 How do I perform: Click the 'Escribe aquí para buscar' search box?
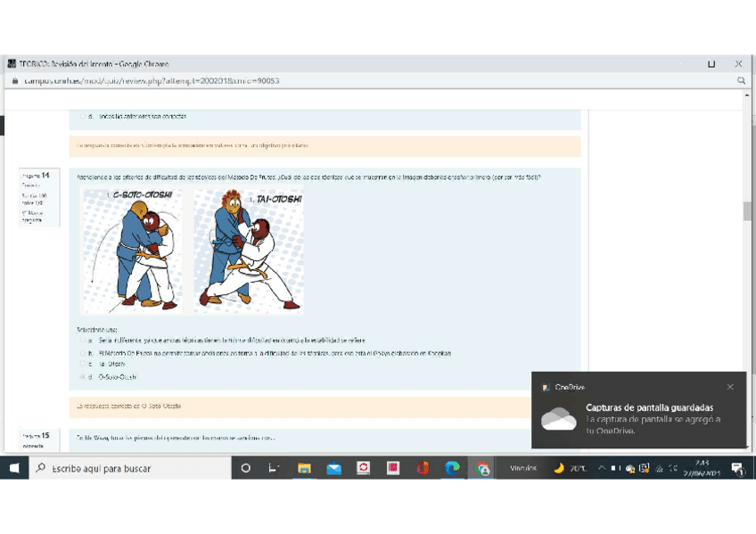tap(129, 468)
